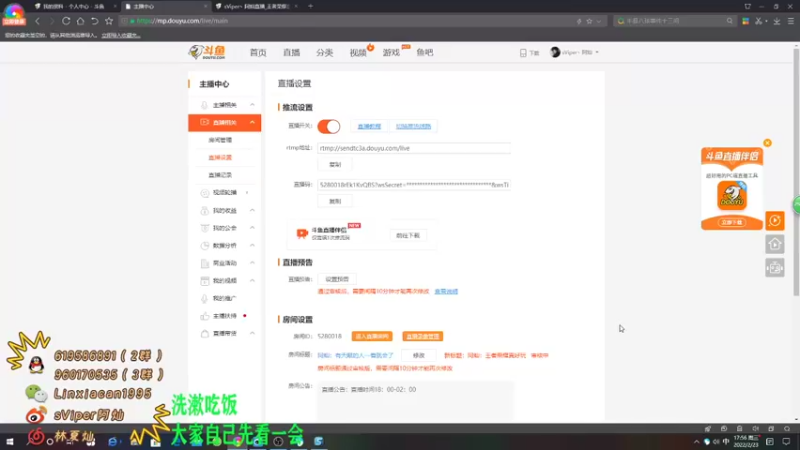Click the second orange button beside room ID
Image resolution: width=800 pixels, height=450 pixels.
click(422, 336)
